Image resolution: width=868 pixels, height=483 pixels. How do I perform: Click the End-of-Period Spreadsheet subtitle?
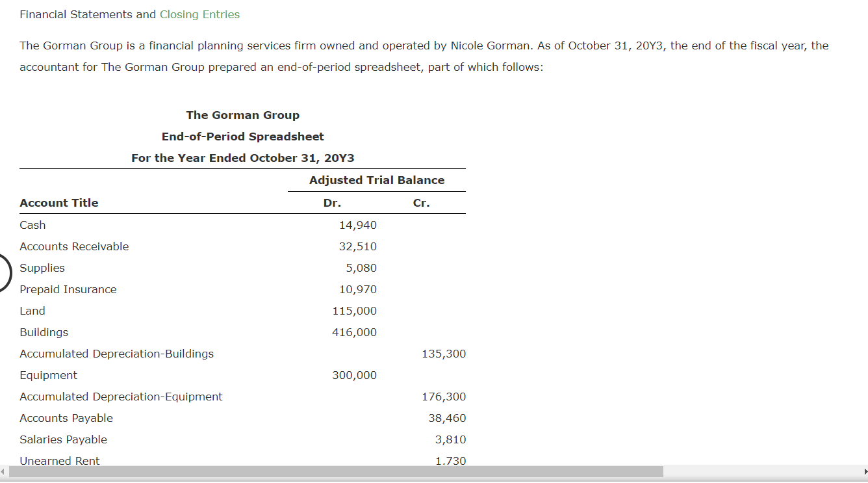[242, 137]
